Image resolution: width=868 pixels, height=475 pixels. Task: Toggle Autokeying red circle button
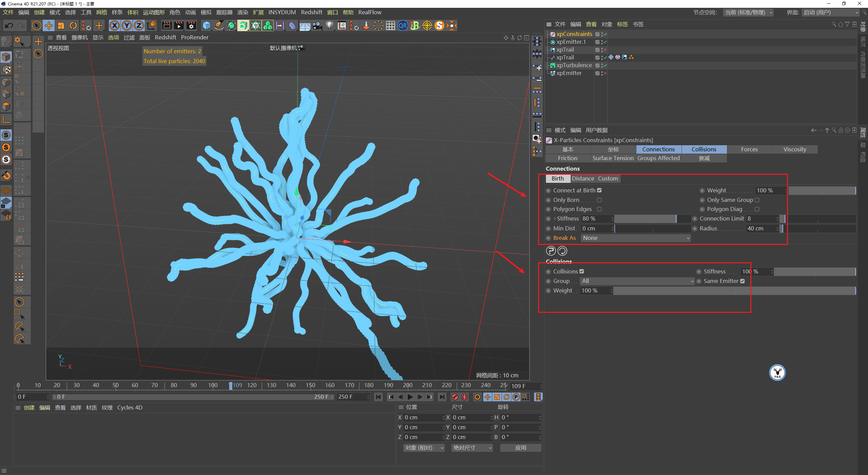(x=465, y=397)
